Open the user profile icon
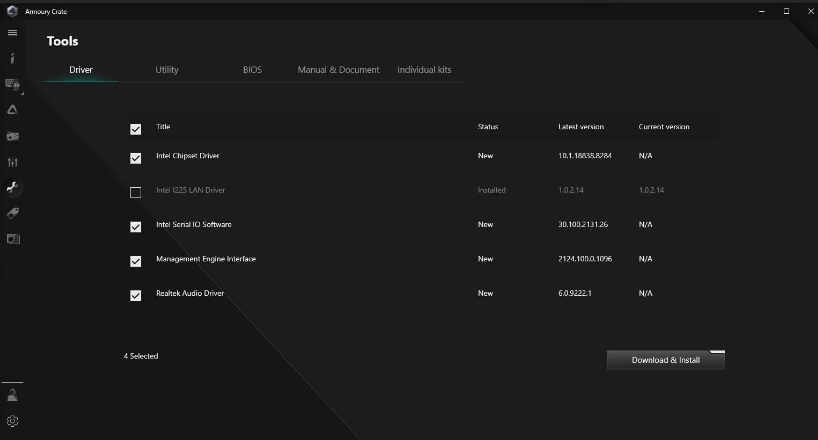Screen dimensions: 818x440 [12, 395]
